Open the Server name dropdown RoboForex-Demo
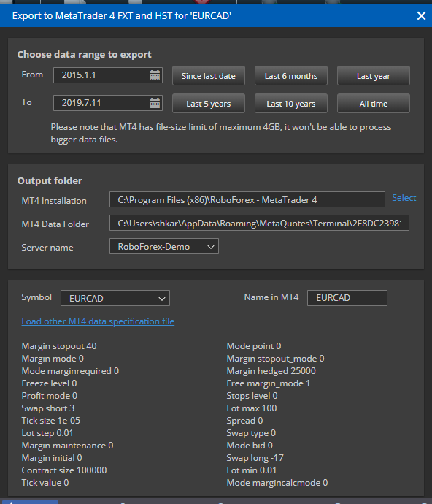432x504 pixels. (x=164, y=246)
